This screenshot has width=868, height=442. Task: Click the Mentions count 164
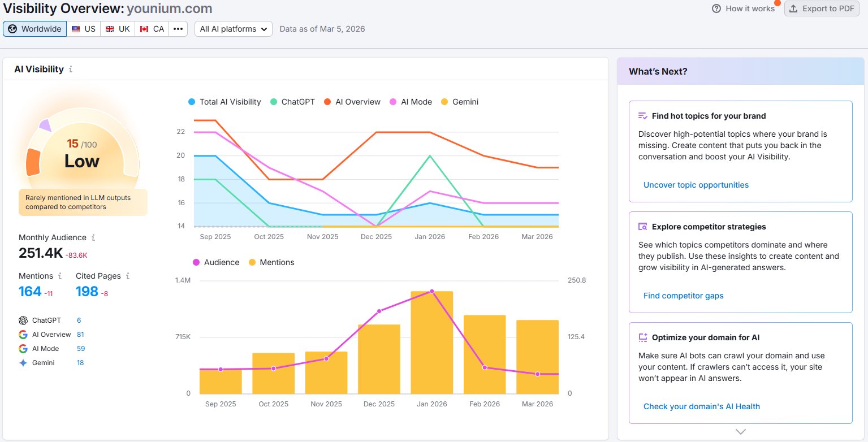pyautogui.click(x=30, y=292)
